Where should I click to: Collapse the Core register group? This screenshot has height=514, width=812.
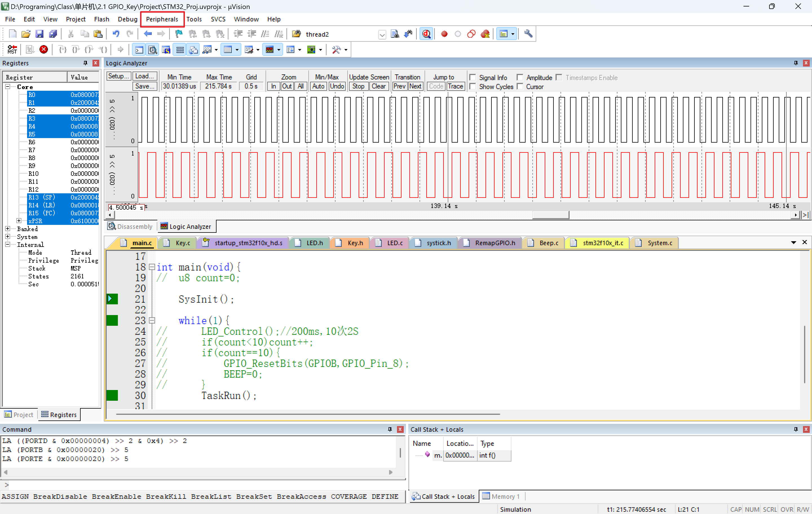(x=8, y=87)
